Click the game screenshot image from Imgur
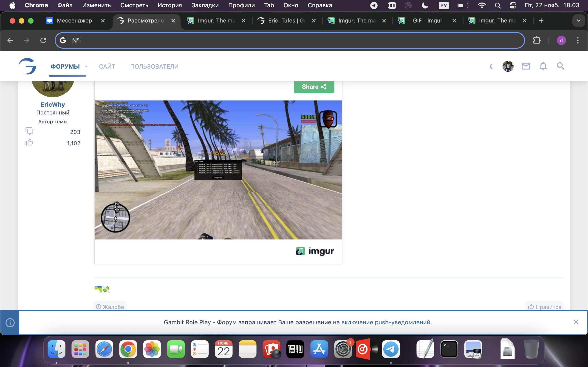The width and height of the screenshot is (588, 367). tap(218, 170)
